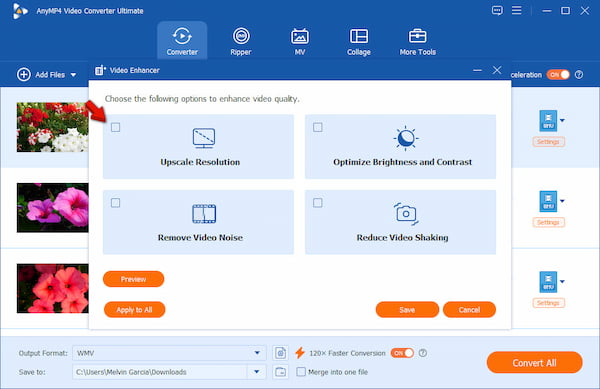Viewport: 600px width, 389px height.
Task: Enable Optimize Brightness and Contrast checkbox
Action: [318, 127]
